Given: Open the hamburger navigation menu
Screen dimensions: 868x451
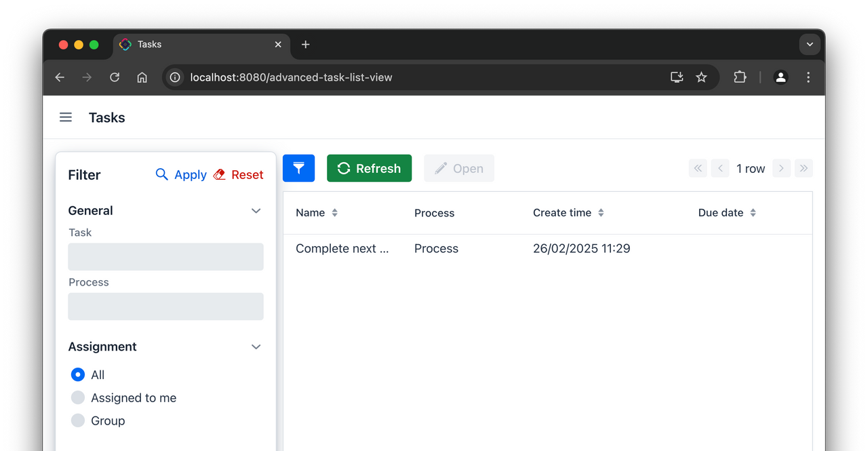Looking at the screenshot, I should (65, 117).
